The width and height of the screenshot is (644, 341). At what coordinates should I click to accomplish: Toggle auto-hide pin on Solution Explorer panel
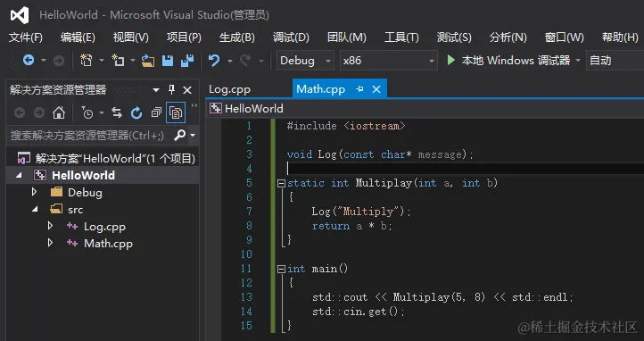pos(171,89)
